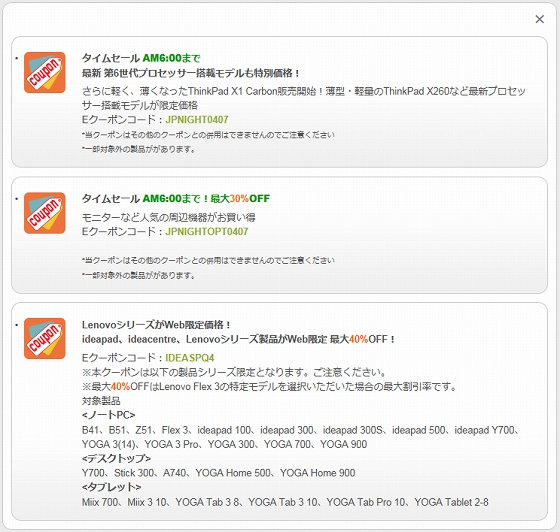Click the coupon icon beside JPNIGHT0407 offer

[45, 72]
